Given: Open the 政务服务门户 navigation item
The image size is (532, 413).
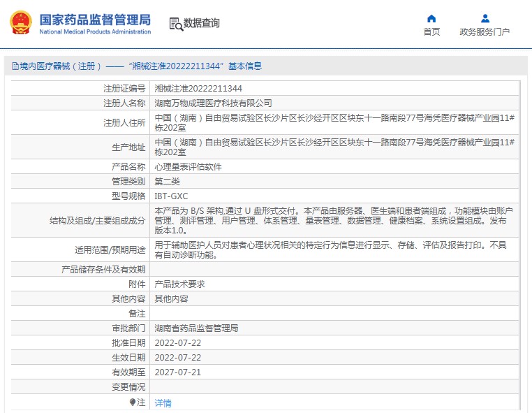Looking at the screenshot, I should [x=485, y=31].
